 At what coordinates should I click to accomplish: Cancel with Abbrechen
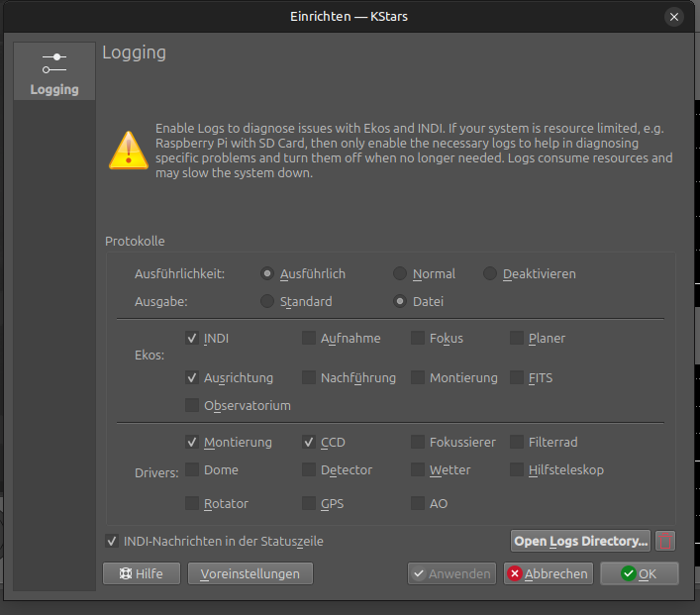(549, 573)
